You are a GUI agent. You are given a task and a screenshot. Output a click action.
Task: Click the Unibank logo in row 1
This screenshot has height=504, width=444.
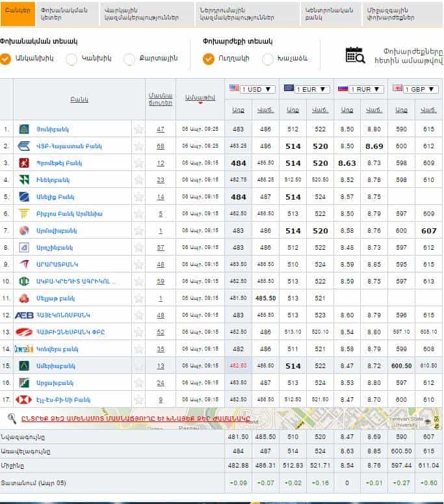[x=24, y=129]
